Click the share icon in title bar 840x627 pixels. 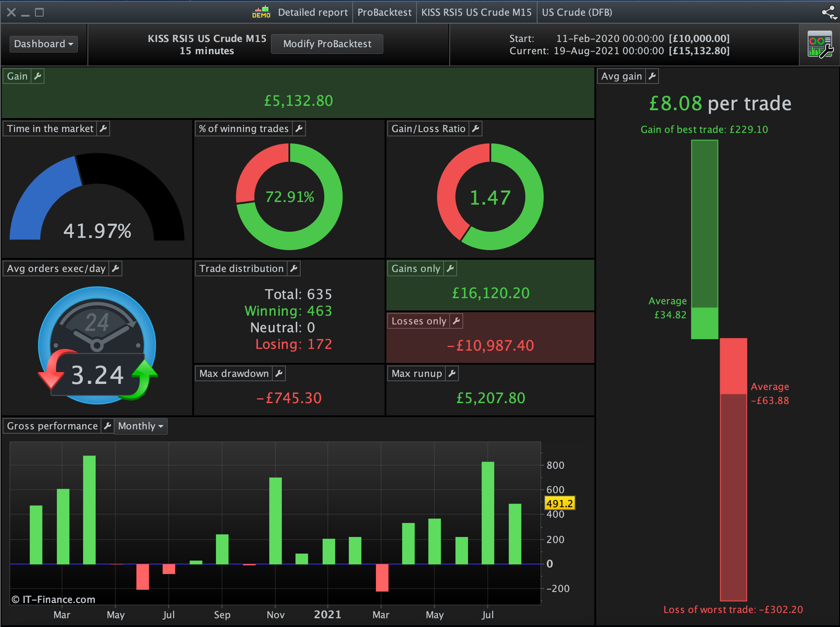tap(829, 12)
